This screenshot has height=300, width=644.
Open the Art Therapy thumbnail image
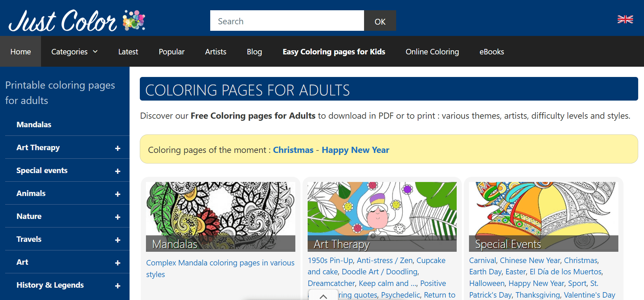pos(382,212)
